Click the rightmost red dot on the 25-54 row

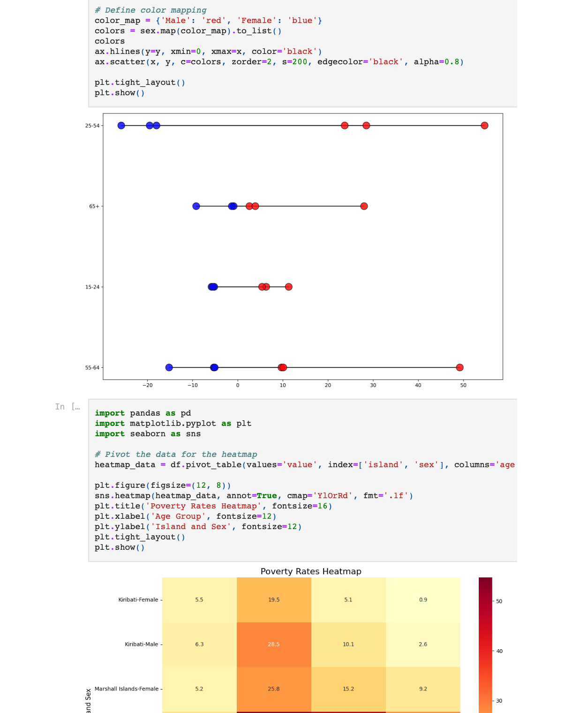pyautogui.click(x=484, y=126)
